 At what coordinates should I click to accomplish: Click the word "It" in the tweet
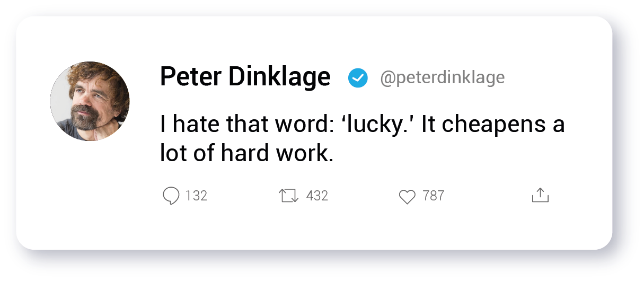click(428, 125)
